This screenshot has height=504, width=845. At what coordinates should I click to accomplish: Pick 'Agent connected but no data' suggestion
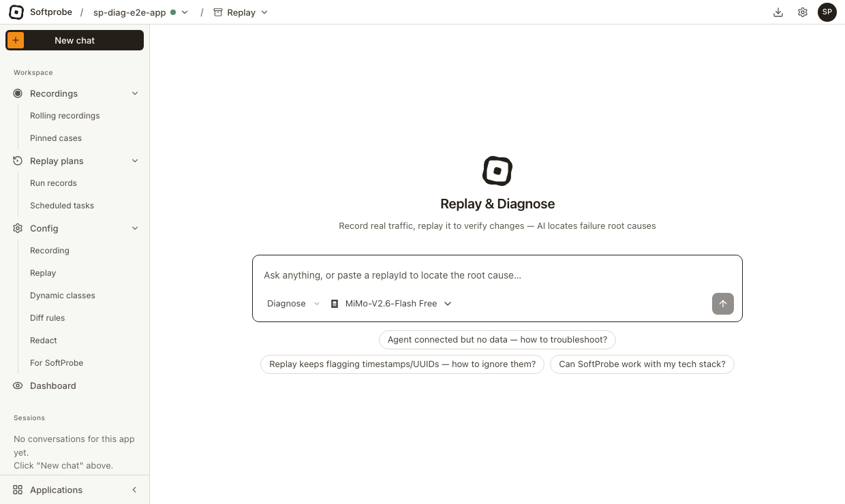[497, 339]
